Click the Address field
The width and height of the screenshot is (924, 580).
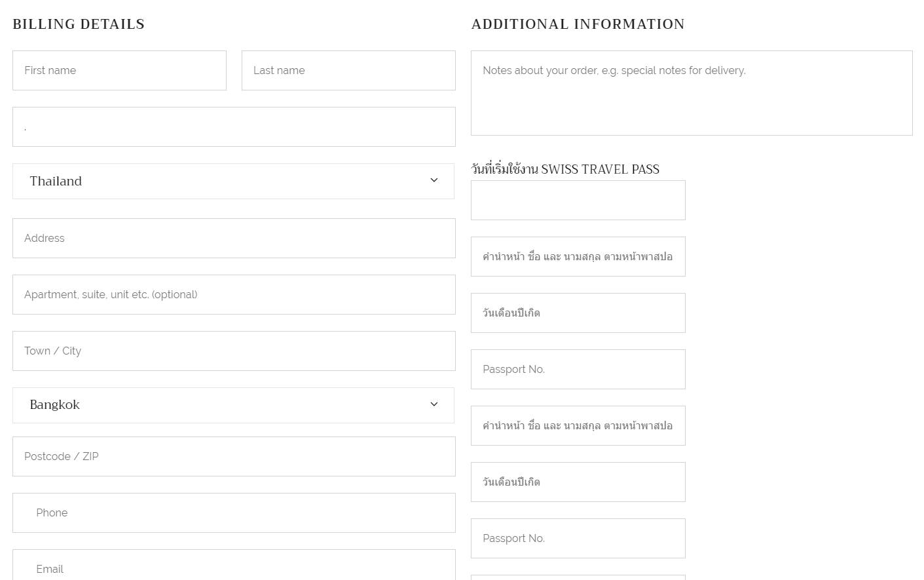pyautogui.click(x=234, y=239)
